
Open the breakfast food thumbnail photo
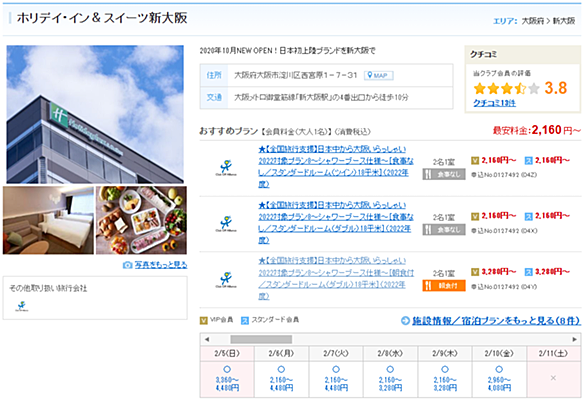point(141,220)
